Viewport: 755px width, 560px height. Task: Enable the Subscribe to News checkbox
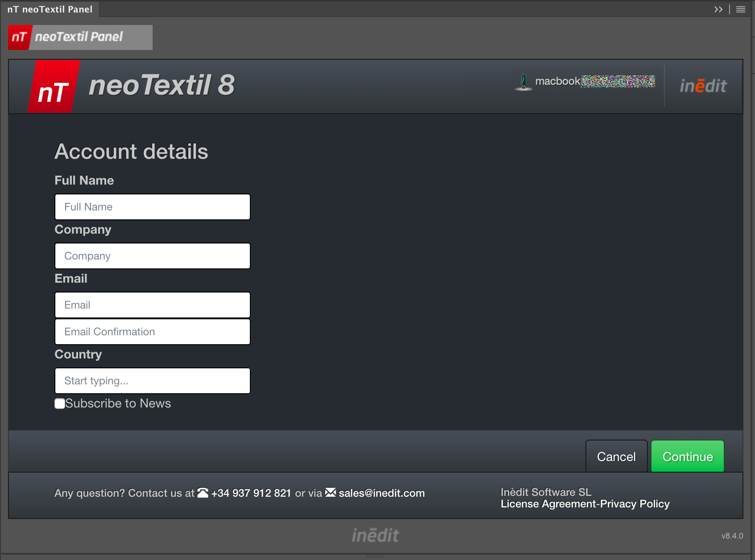[60, 404]
